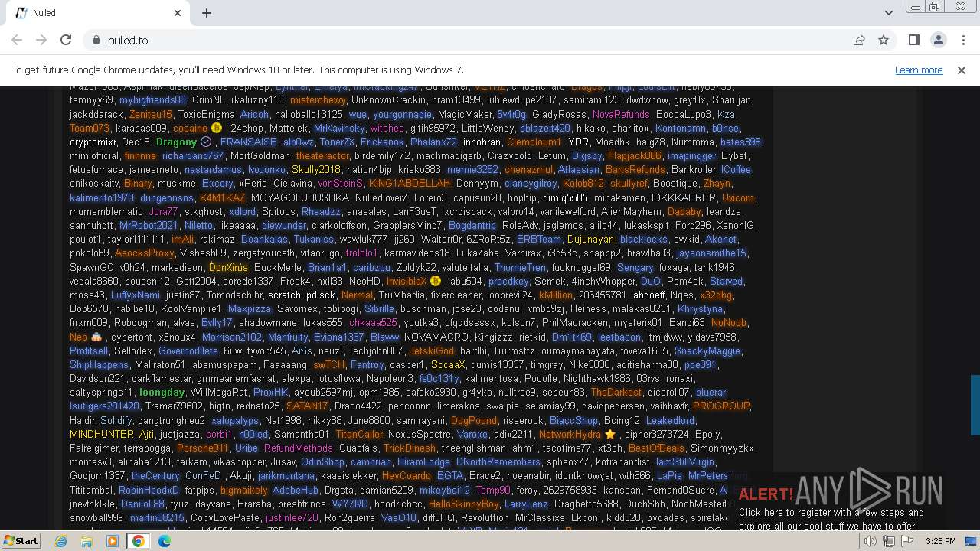Open user profile KING1ABDELLAH
Viewport: 980px width, 551px height.
tap(410, 184)
